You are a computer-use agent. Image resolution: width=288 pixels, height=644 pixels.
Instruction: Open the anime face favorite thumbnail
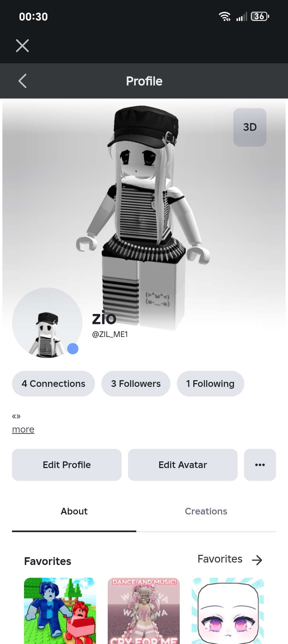click(x=228, y=611)
